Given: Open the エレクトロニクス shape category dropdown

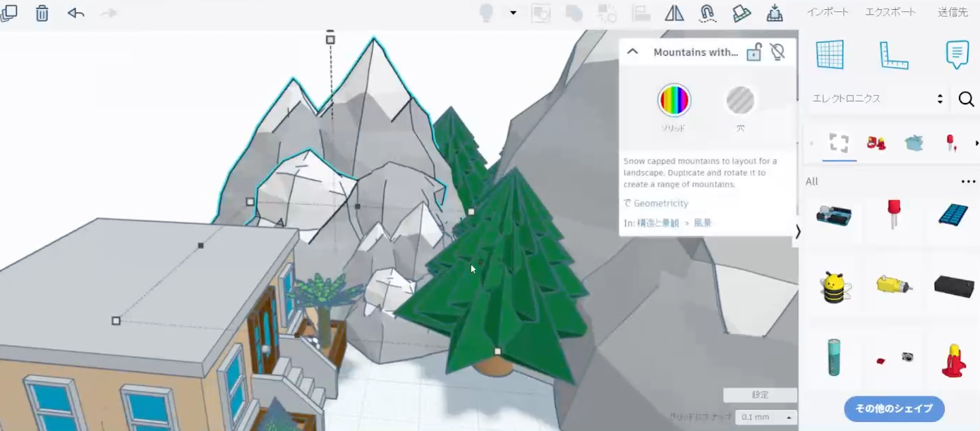Looking at the screenshot, I should [x=877, y=99].
